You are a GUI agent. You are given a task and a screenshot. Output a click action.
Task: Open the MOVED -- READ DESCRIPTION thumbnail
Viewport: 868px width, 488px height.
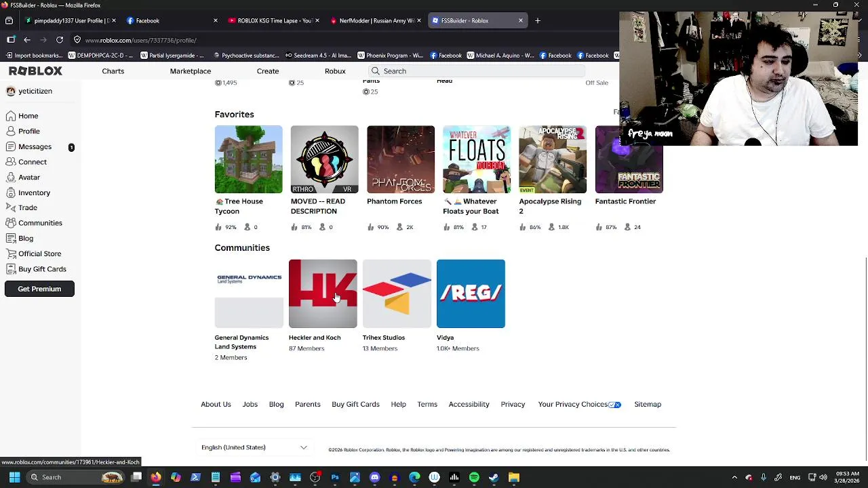pos(324,159)
